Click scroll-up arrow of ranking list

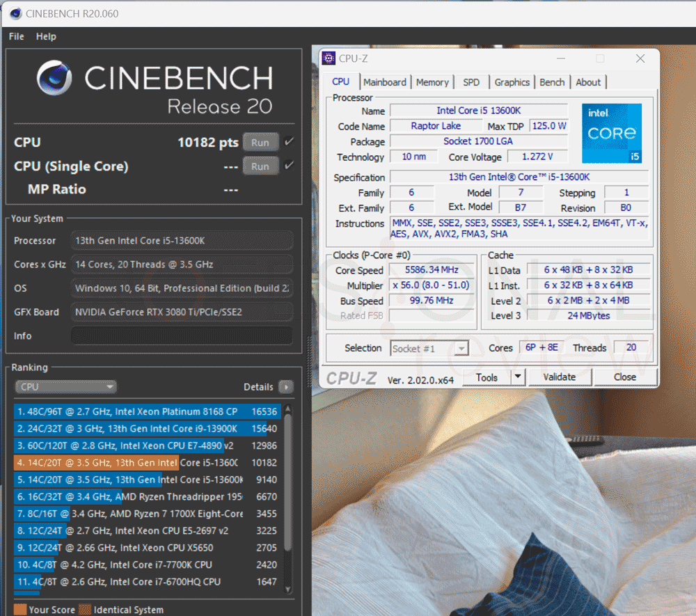[x=287, y=409]
